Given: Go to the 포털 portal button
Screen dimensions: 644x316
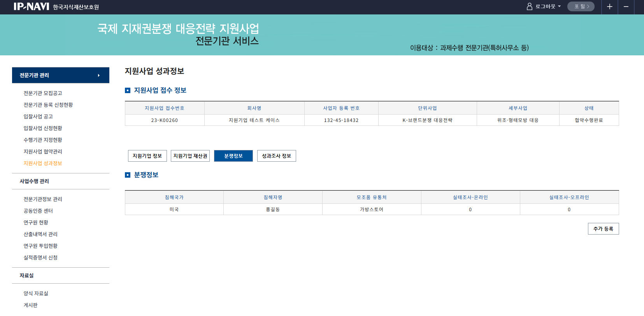Looking at the screenshot, I should [581, 7].
